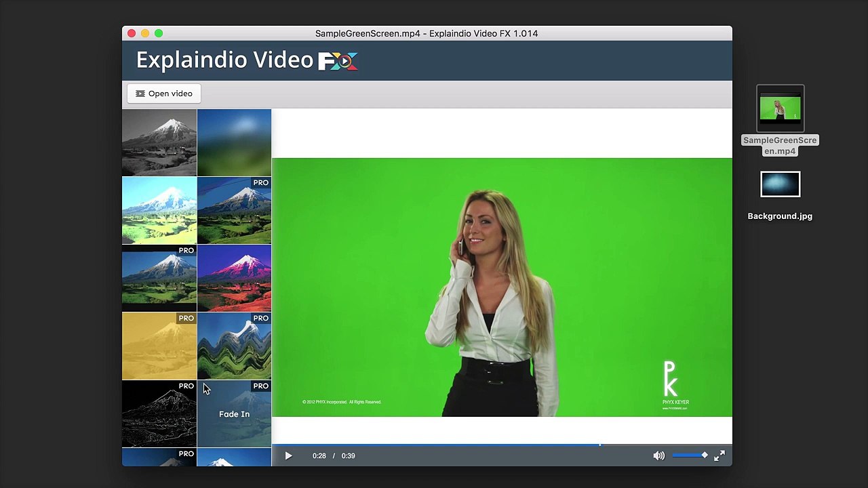Click the film icon in Open video
Viewport: 868px width, 488px height.
(140, 94)
